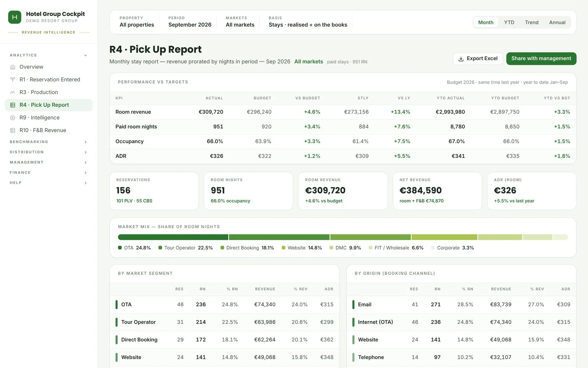Open the Period September 2026 selector

tap(190, 22)
